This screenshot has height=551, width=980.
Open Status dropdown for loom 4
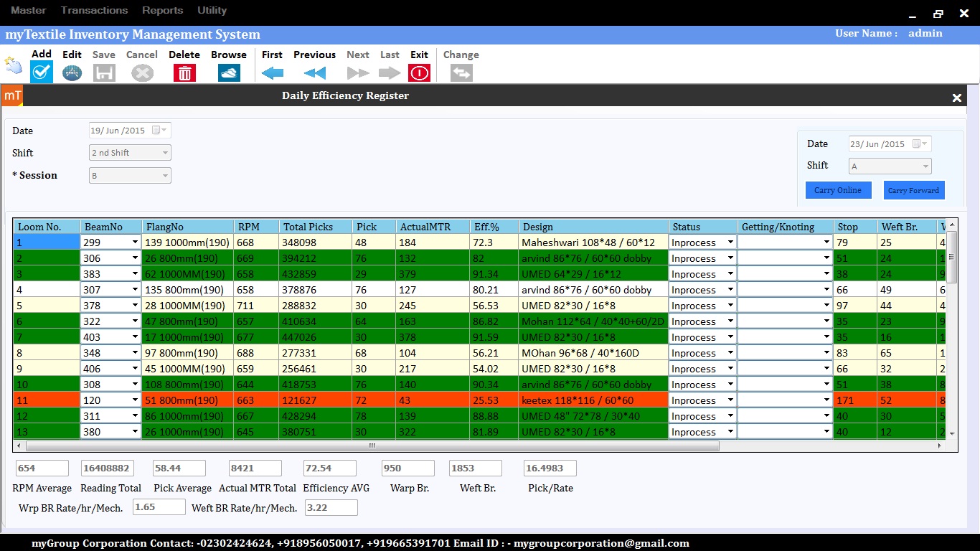tap(730, 290)
